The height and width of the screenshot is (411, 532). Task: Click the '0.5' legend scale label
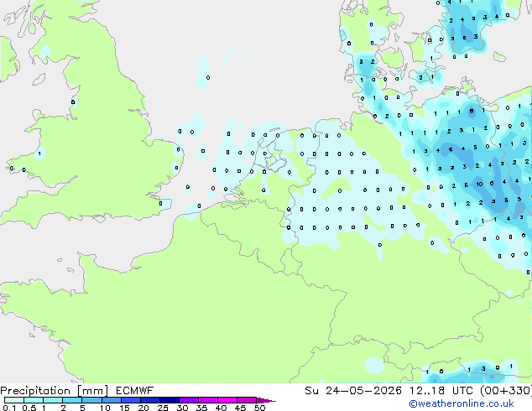29,408
